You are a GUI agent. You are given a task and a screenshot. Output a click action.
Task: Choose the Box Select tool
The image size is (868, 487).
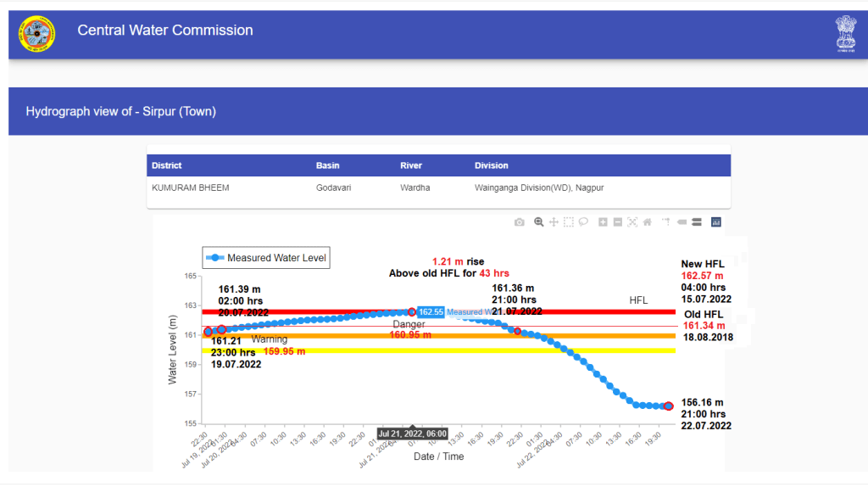pos(569,222)
